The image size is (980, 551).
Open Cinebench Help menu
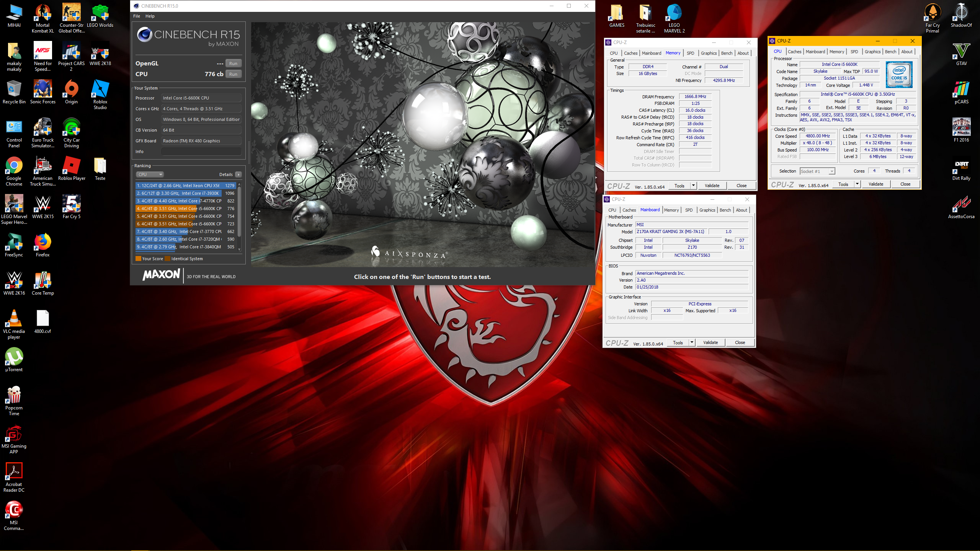pyautogui.click(x=150, y=16)
